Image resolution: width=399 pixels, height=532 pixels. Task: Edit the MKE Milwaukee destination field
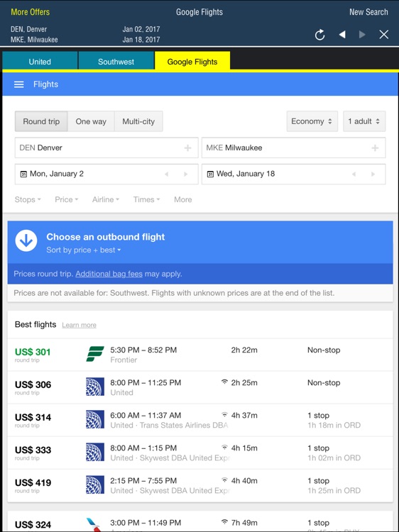[x=293, y=148]
